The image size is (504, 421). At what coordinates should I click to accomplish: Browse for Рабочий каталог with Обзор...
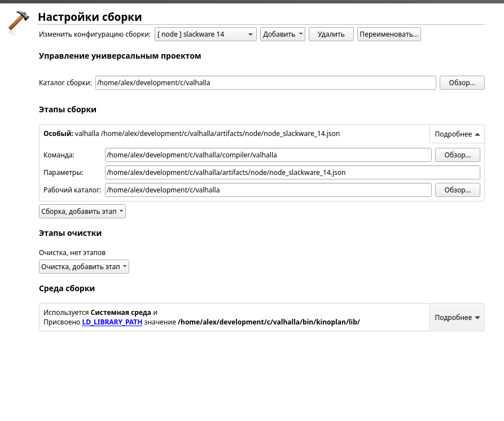click(457, 190)
